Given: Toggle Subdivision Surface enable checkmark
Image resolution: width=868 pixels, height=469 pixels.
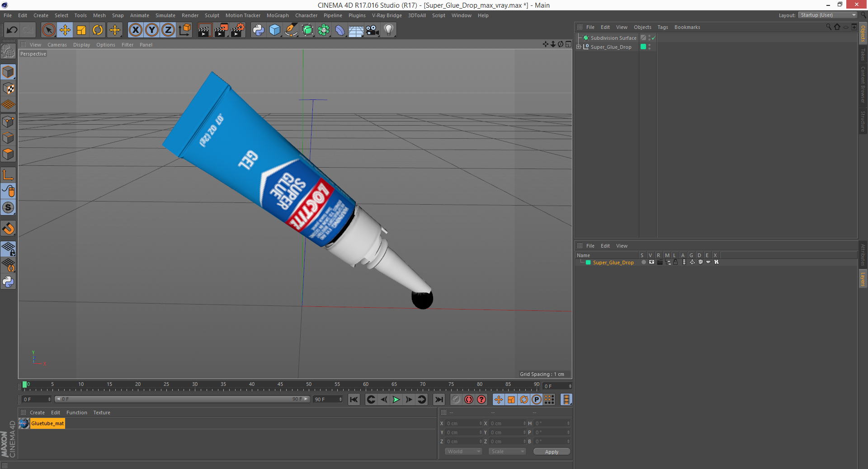Looking at the screenshot, I should point(653,38).
